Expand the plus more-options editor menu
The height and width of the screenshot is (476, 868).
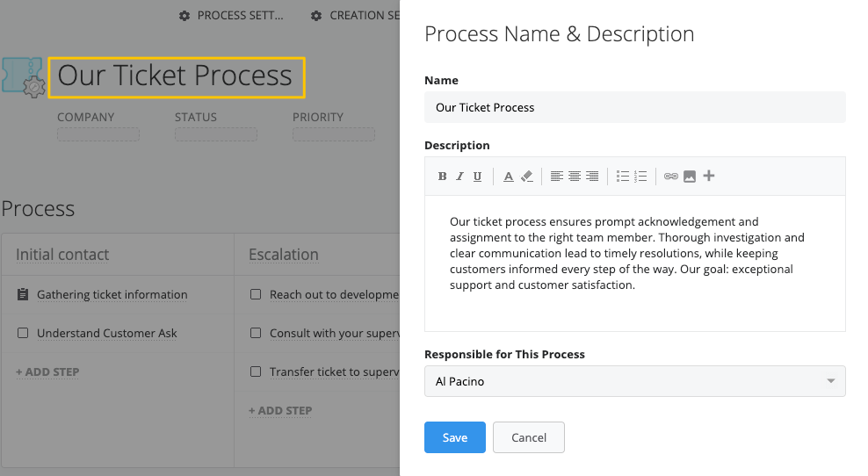709,176
